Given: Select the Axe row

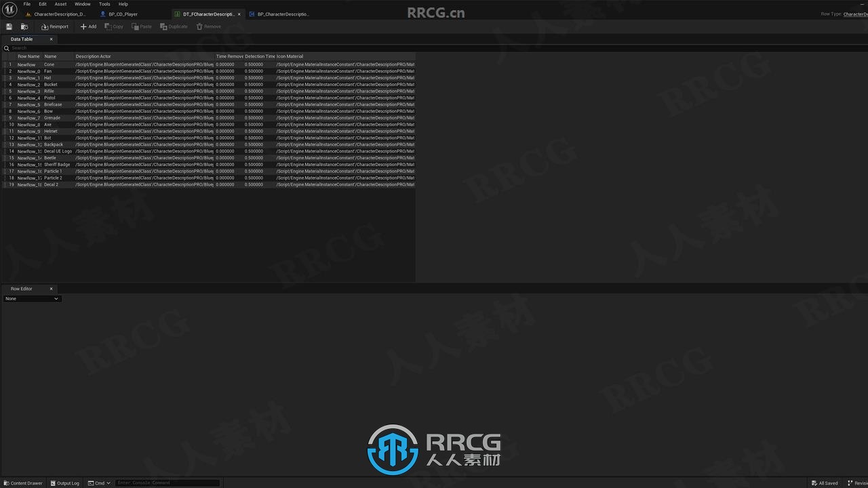Looking at the screenshot, I should (209, 125).
